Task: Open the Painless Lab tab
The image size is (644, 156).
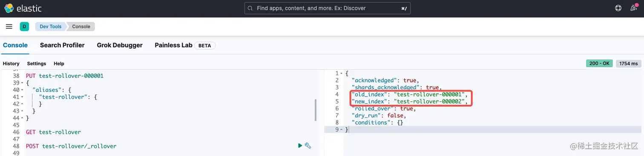Action: [173, 45]
